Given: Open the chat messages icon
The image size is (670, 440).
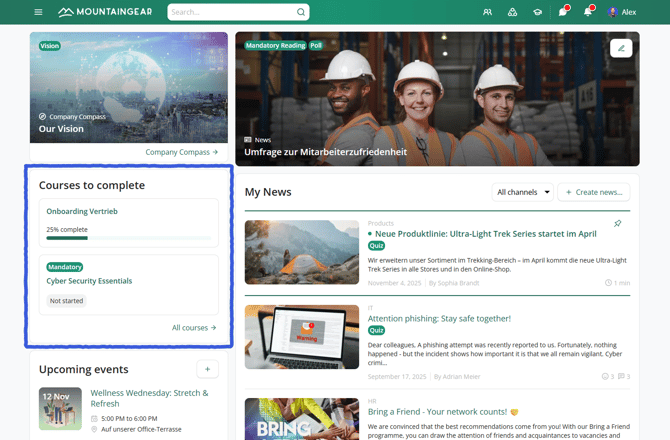Looking at the screenshot, I should (x=562, y=12).
